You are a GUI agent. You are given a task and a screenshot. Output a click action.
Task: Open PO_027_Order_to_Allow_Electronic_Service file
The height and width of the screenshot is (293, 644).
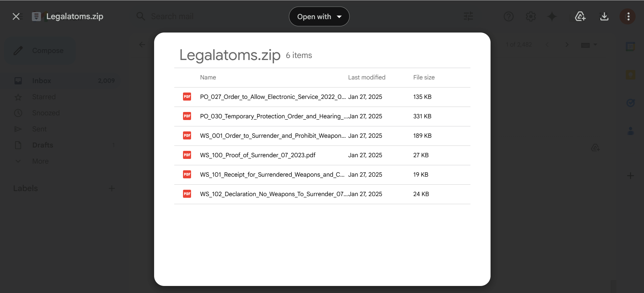point(322,97)
